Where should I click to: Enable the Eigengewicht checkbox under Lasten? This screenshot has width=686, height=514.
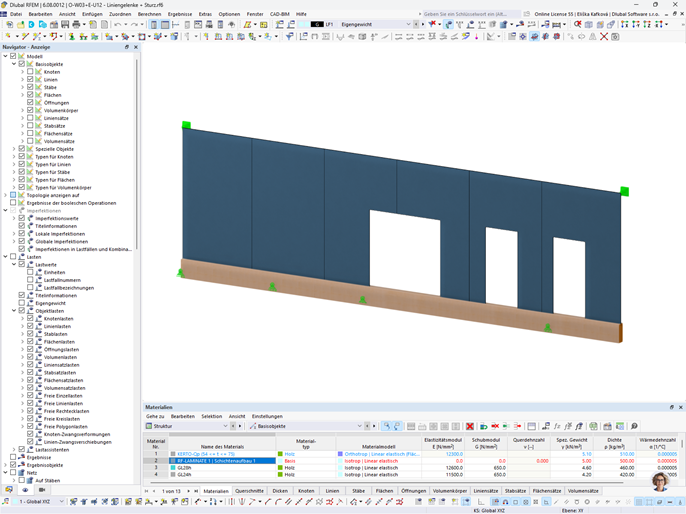tap(21, 303)
